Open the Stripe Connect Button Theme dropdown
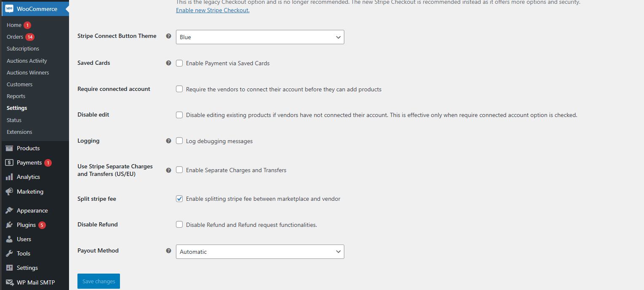 (260, 37)
